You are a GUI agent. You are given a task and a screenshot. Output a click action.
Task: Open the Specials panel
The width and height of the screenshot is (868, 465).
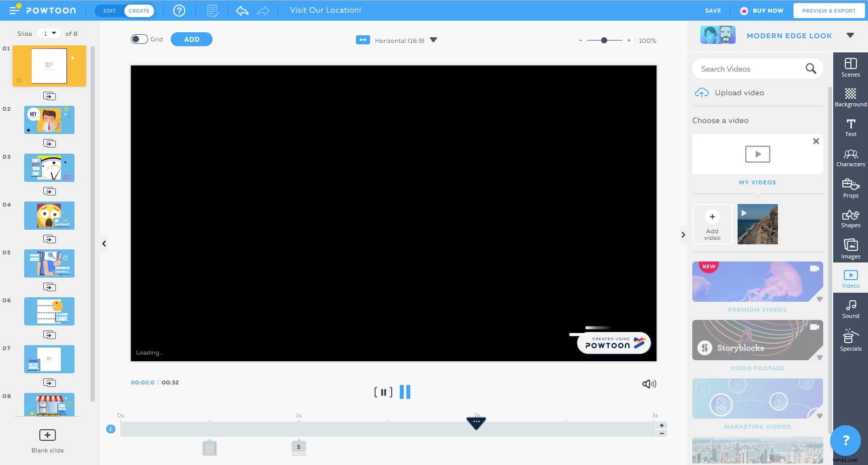850,338
